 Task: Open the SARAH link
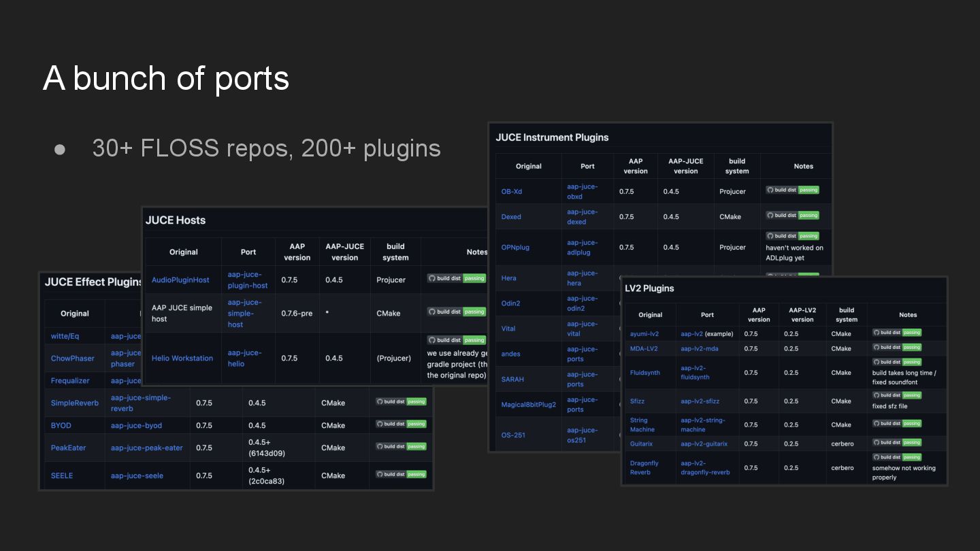(512, 379)
